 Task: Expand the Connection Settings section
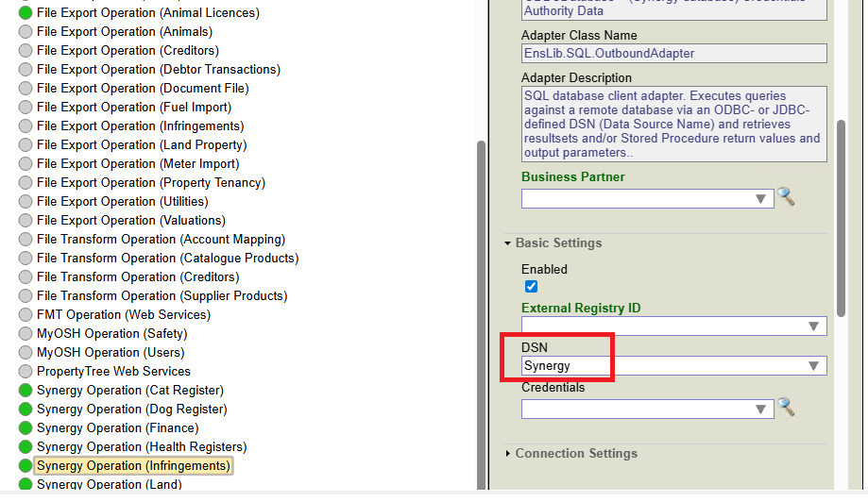[575, 454]
